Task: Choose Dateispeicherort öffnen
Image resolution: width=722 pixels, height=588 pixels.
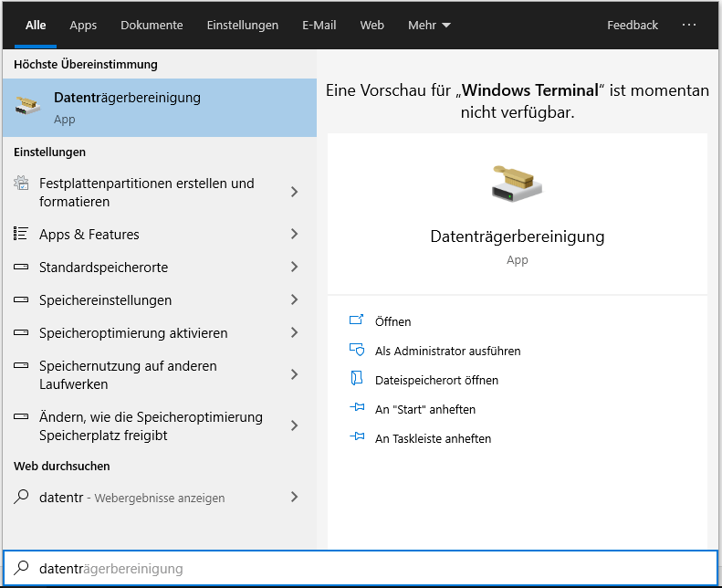Action: tap(436, 381)
